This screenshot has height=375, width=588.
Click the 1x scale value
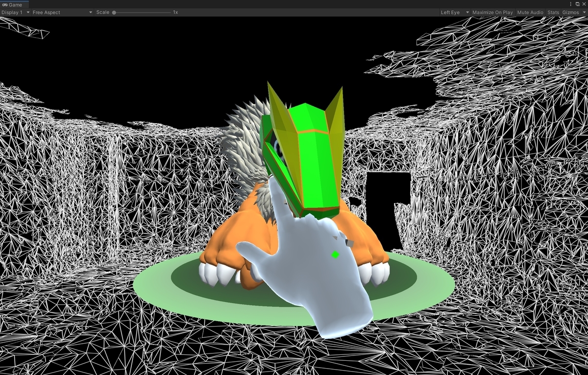click(175, 12)
